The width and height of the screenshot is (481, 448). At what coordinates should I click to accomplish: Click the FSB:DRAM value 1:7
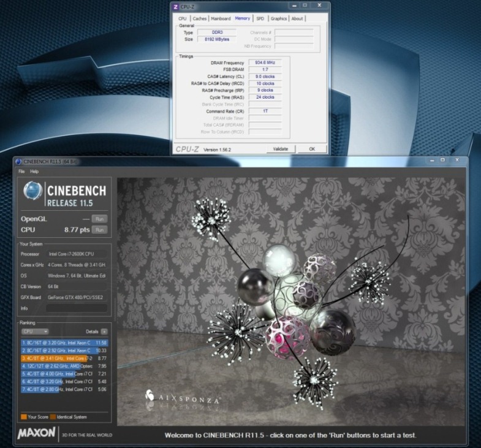tap(265, 70)
